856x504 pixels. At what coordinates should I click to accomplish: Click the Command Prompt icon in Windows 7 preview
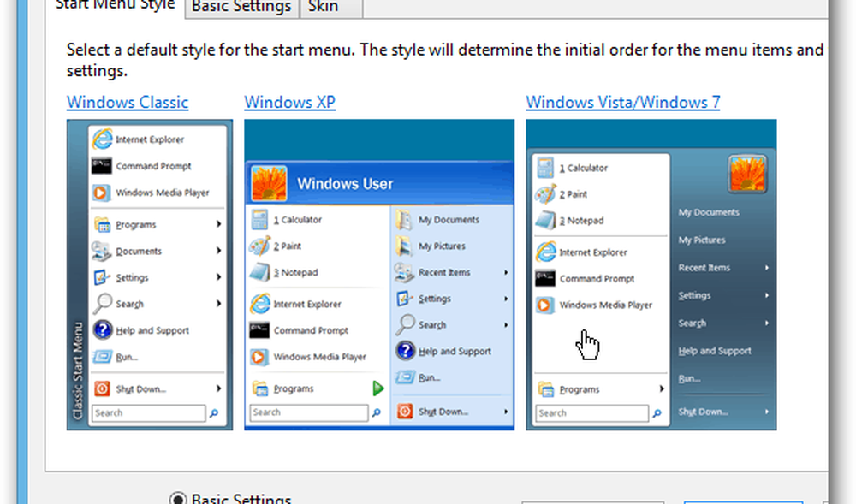545,278
